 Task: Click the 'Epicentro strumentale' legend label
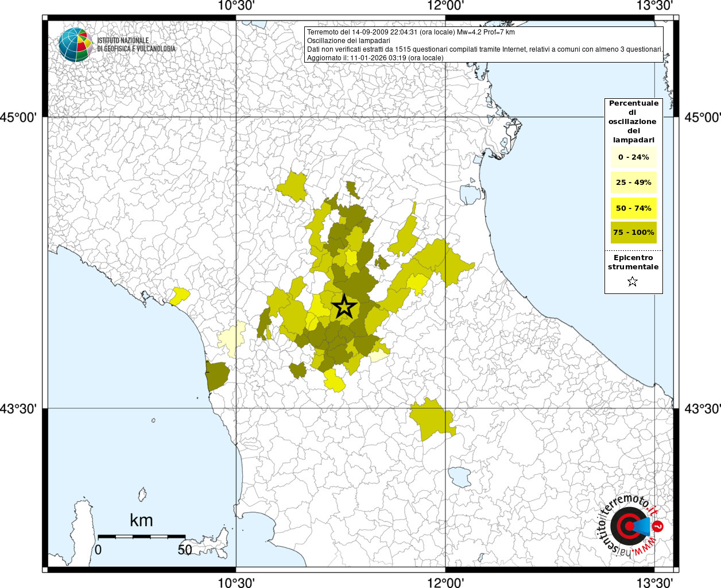633,262
